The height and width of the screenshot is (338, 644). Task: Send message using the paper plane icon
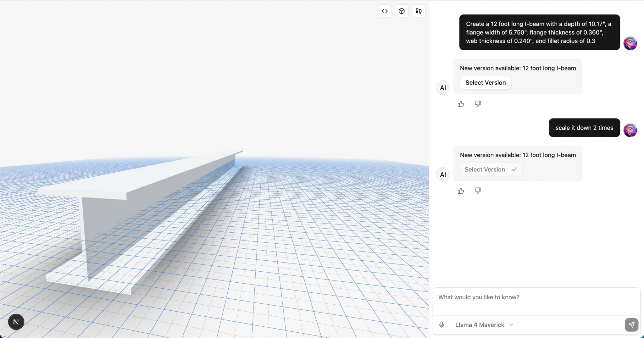coord(631,325)
